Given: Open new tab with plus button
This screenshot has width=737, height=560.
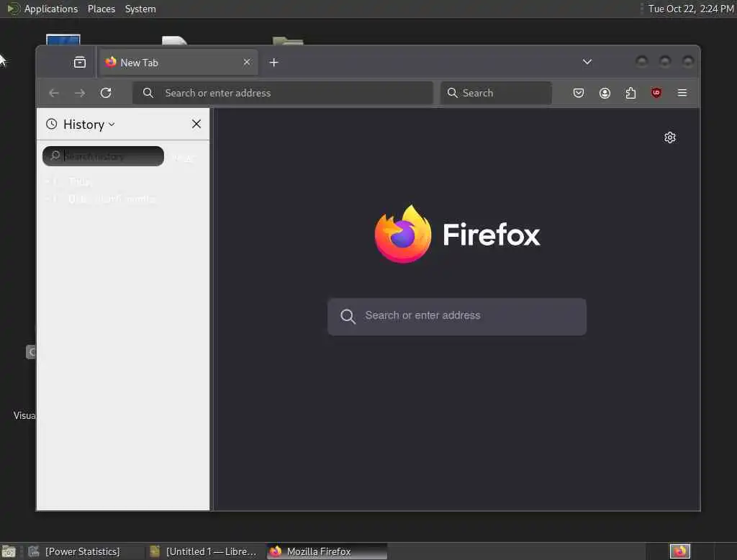Looking at the screenshot, I should pyautogui.click(x=274, y=62).
